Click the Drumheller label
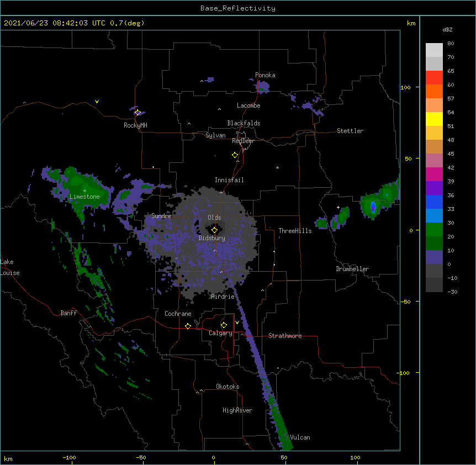 [x=352, y=269]
